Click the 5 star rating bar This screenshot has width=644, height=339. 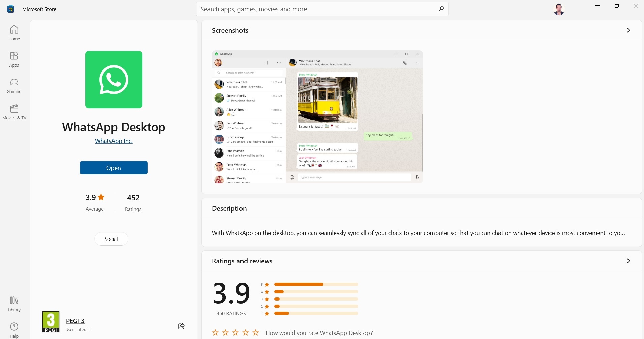[x=316, y=284]
